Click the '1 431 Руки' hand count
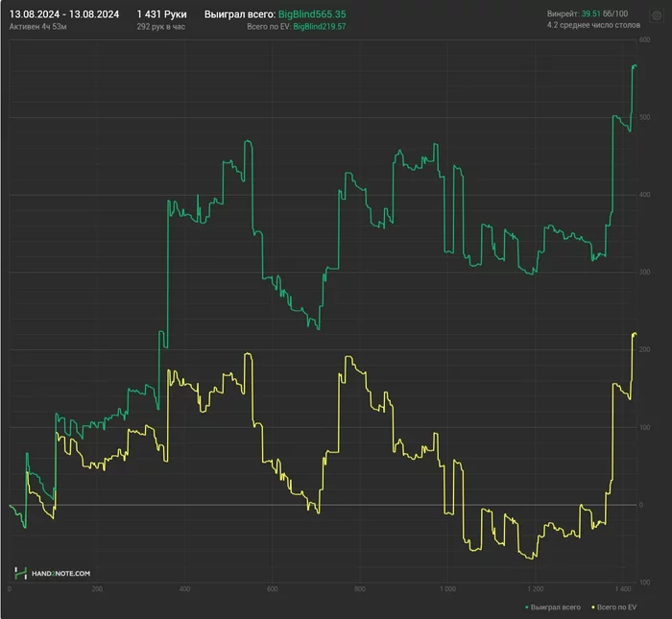The image size is (672, 619). (161, 14)
